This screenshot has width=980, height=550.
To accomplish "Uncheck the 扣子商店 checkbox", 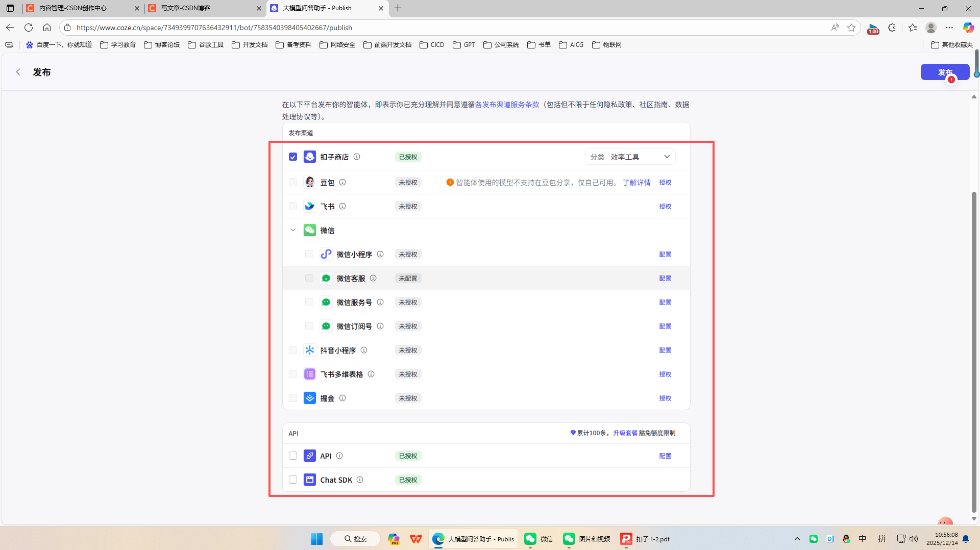I will (x=293, y=157).
